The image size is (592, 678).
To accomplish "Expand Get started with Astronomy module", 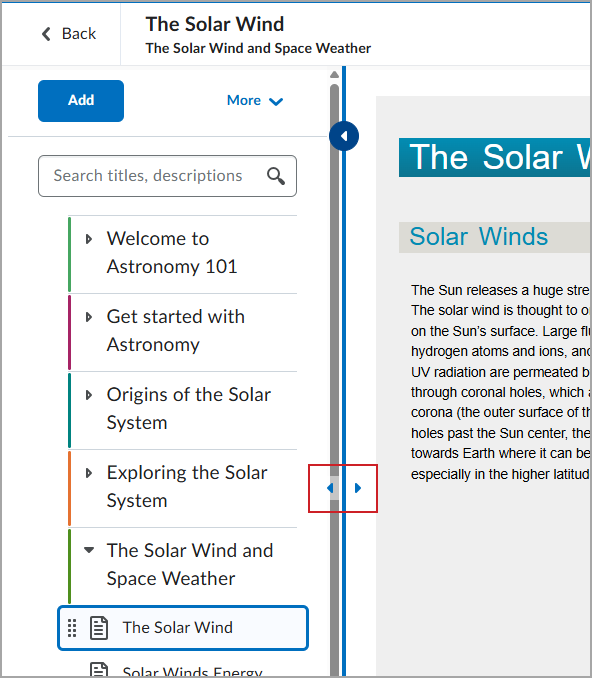I will tap(89, 317).
